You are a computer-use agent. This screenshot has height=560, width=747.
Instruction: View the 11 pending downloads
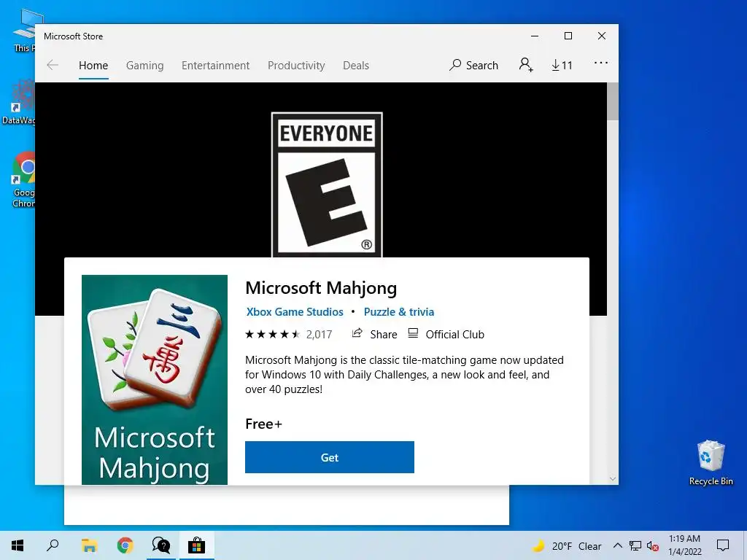point(562,65)
